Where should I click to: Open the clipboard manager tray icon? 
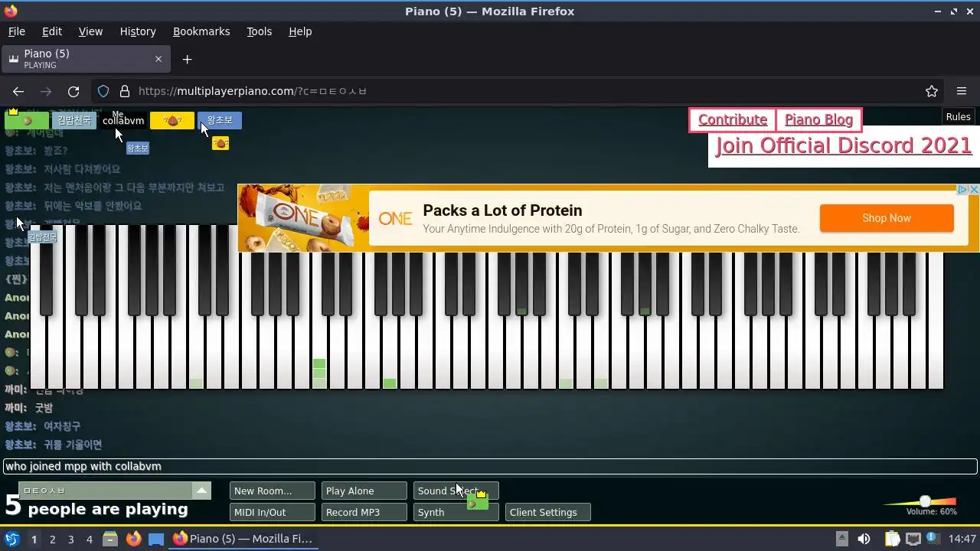point(892,539)
